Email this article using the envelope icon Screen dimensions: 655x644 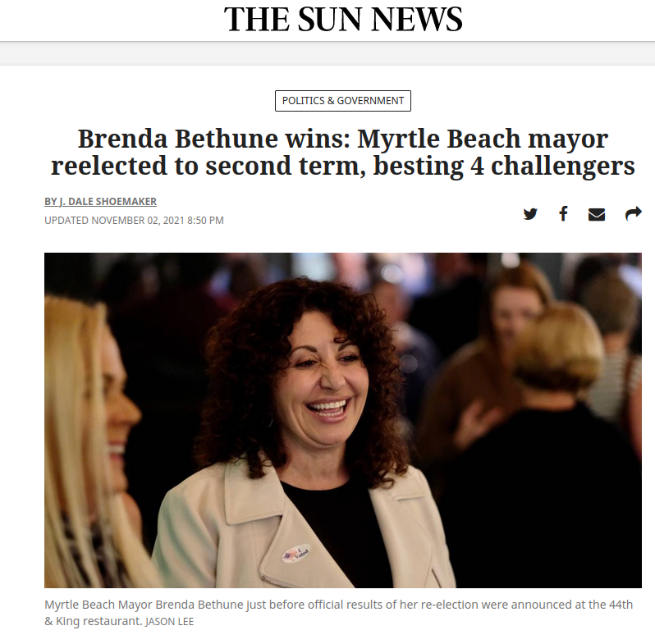tap(597, 214)
